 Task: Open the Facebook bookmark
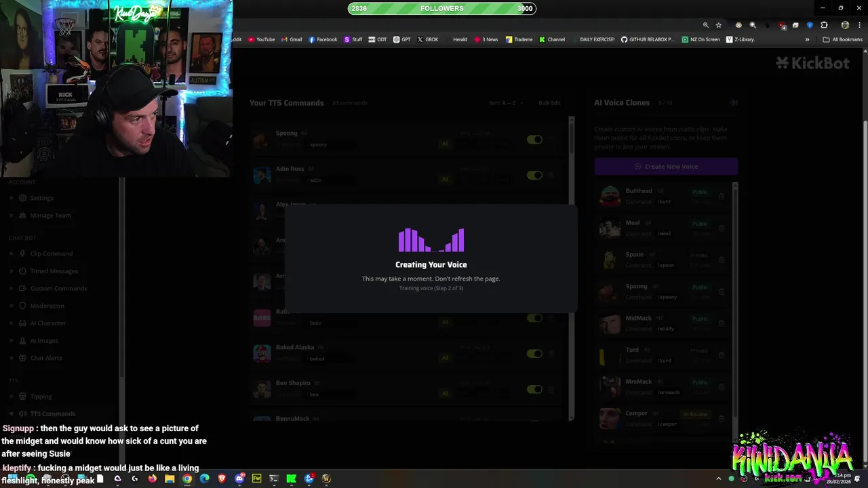click(323, 39)
